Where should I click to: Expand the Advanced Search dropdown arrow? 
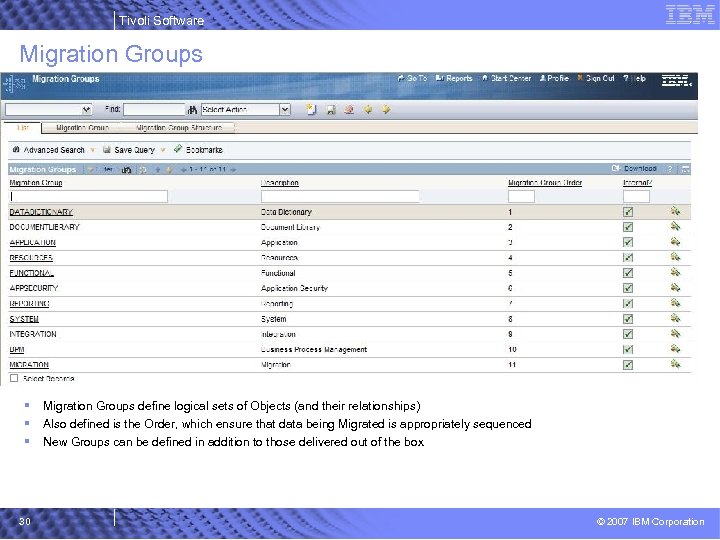pos(93,150)
